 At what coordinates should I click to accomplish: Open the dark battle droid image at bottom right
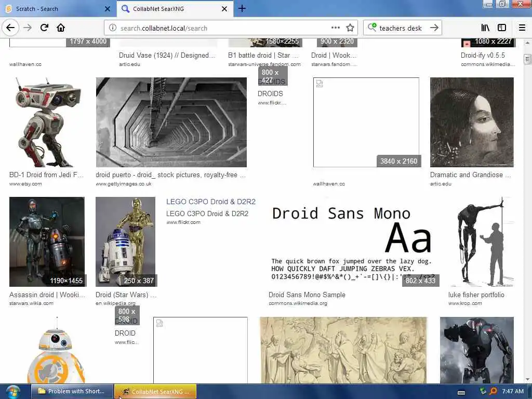[x=477, y=351]
